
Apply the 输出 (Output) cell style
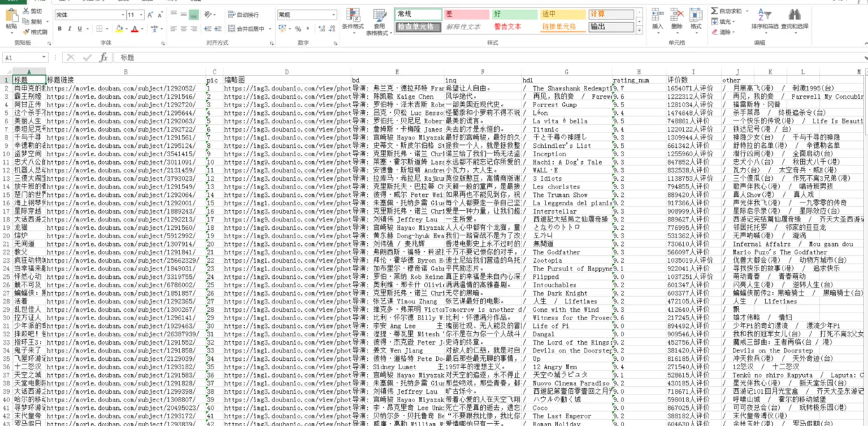610,27
